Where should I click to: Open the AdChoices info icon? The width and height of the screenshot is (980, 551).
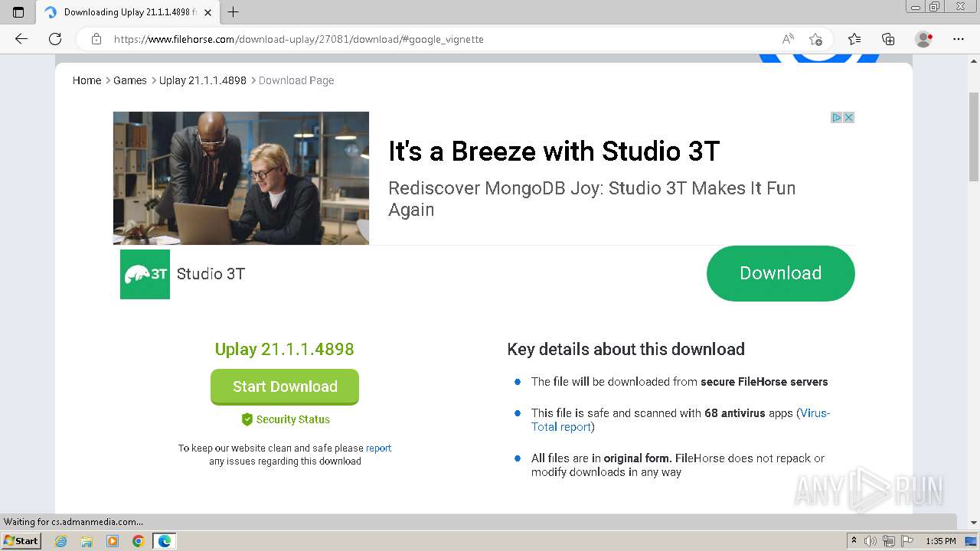(837, 117)
